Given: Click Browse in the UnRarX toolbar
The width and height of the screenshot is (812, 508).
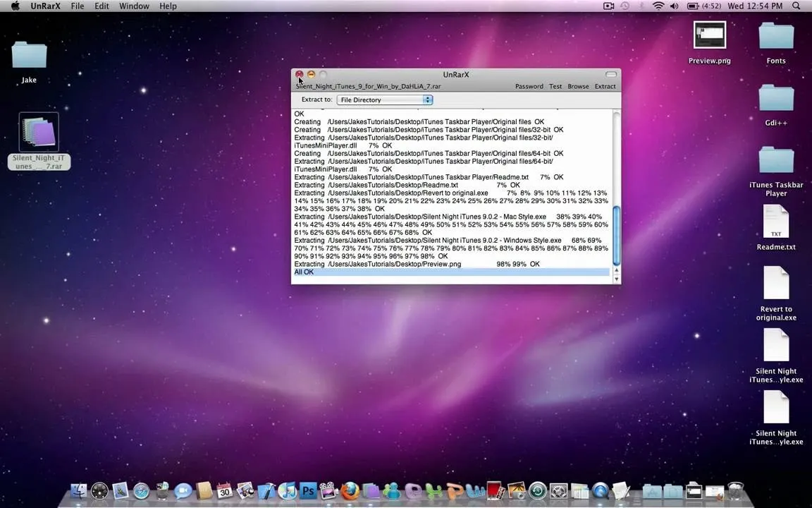Looking at the screenshot, I should pos(578,87).
